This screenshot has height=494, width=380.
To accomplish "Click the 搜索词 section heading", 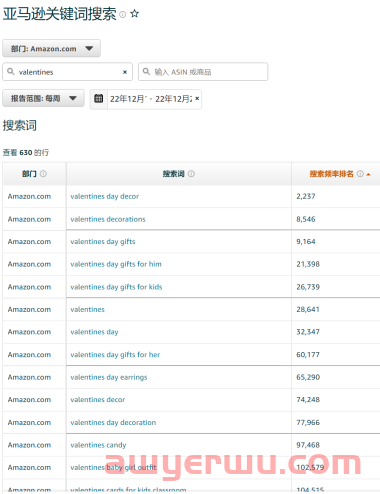I will (x=20, y=126).
